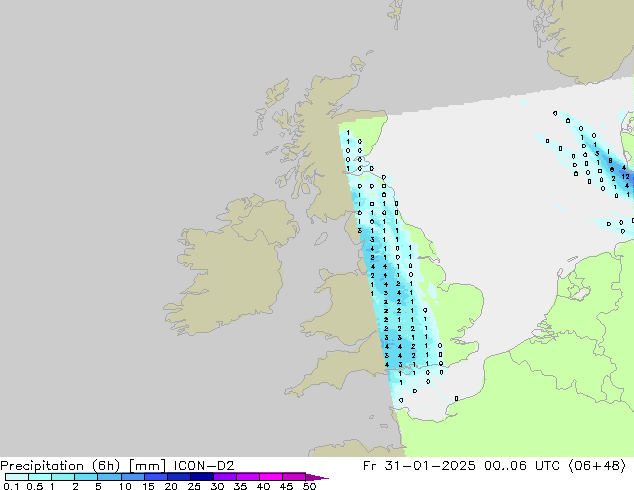This screenshot has width=634, height=490.
Task: Click the 40–45 mm magenta legend box
Action: click(271, 477)
